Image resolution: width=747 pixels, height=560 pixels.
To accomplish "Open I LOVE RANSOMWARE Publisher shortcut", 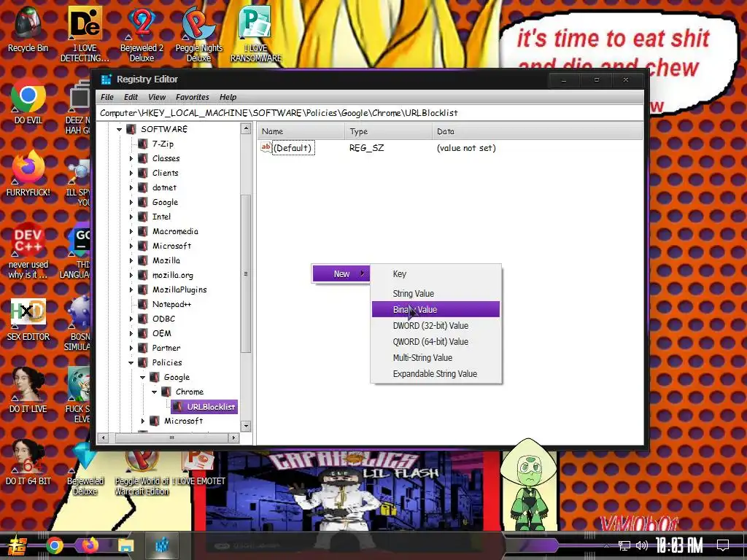I will click(256, 34).
